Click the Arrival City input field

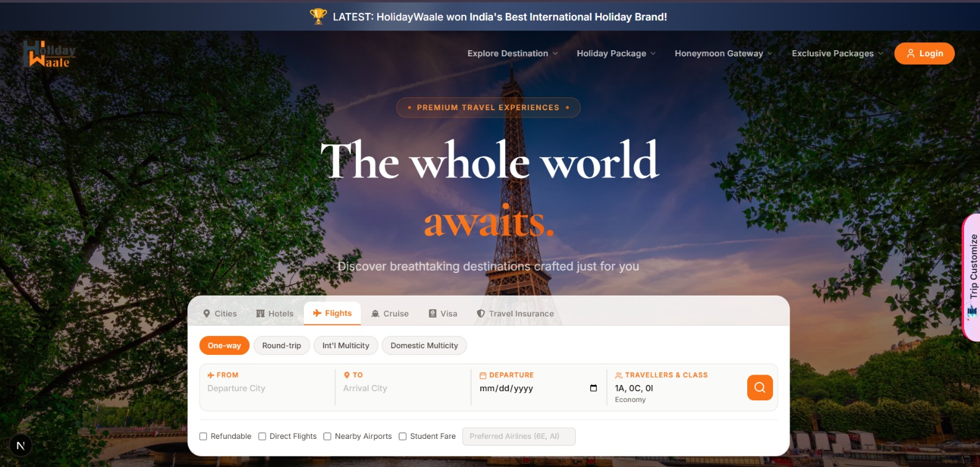click(404, 389)
